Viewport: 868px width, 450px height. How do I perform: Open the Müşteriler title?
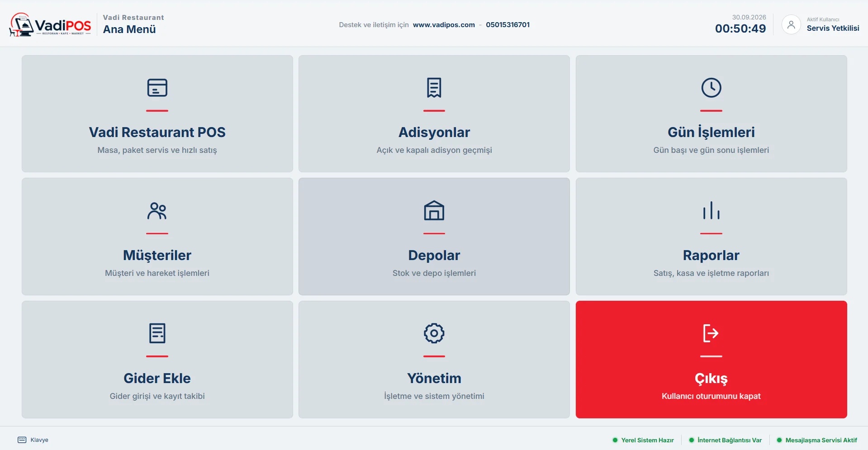coord(157,255)
